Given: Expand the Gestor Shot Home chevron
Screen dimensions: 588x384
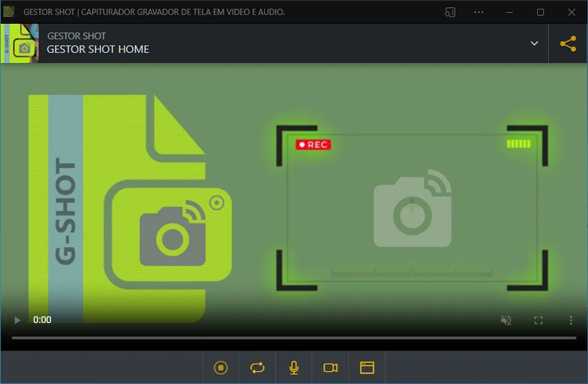Looking at the screenshot, I should point(534,44).
